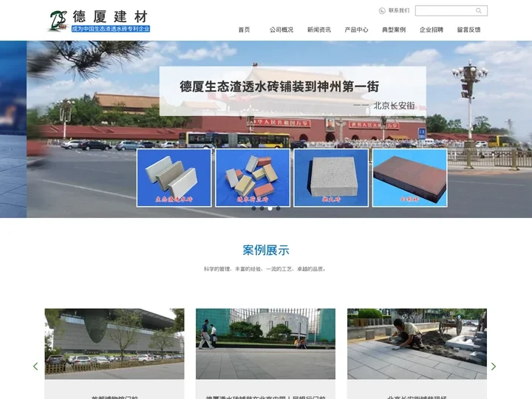
Task: Click the red-brown slab product thumbnail
Action: [410, 178]
